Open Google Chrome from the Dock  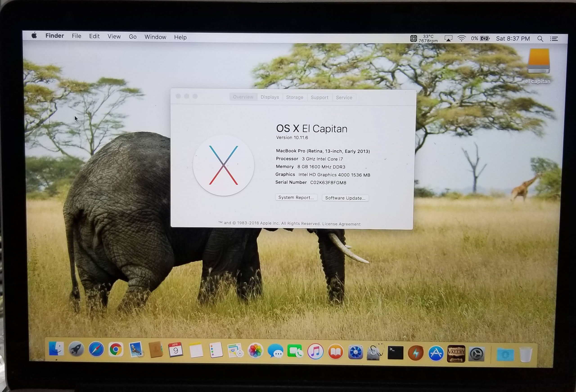(116, 349)
